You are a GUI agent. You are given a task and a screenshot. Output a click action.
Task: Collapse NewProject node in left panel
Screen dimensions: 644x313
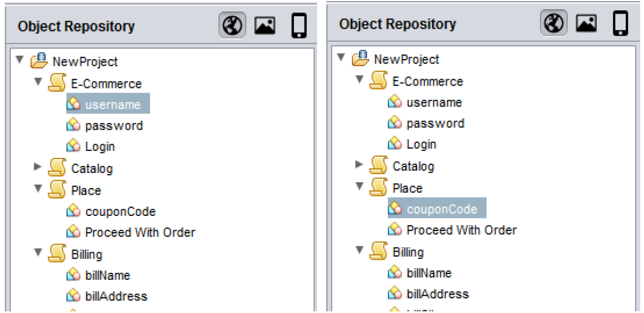(x=20, y=60)
